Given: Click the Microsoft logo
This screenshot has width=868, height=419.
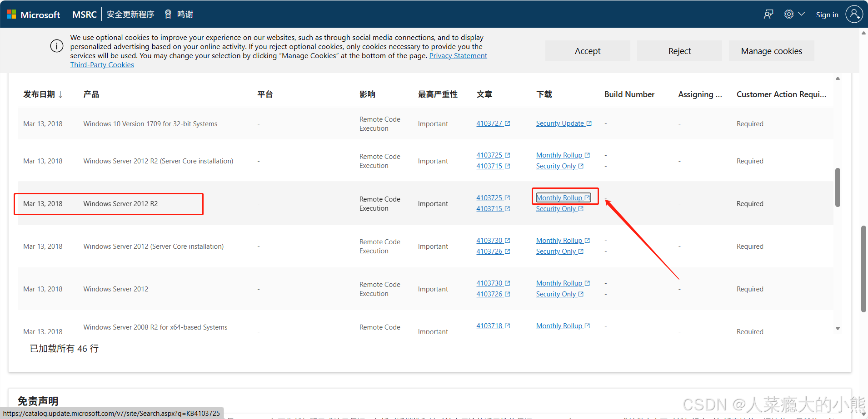Looking at the screenshot, I should click(x=33, y=15).
